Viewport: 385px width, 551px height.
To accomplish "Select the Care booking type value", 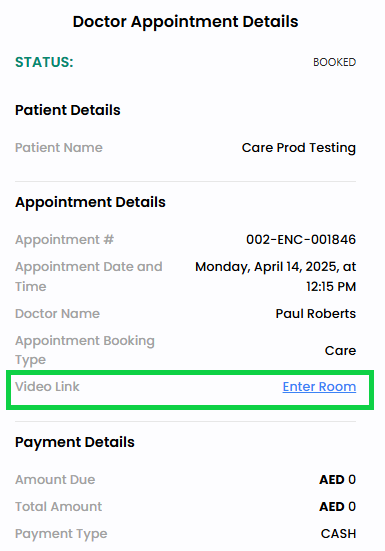I will [340, 350].
